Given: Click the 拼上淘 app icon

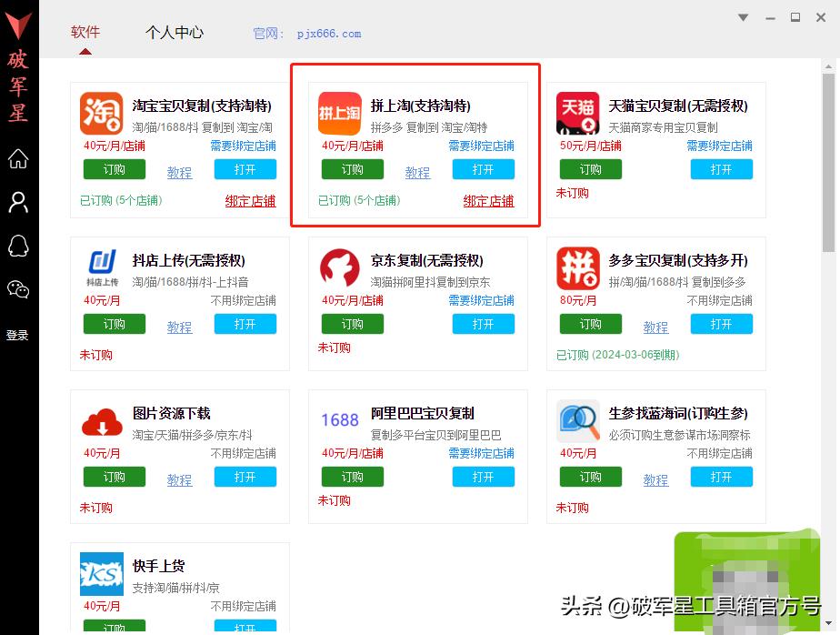Looking at the screenshot, I should point(339,114).
